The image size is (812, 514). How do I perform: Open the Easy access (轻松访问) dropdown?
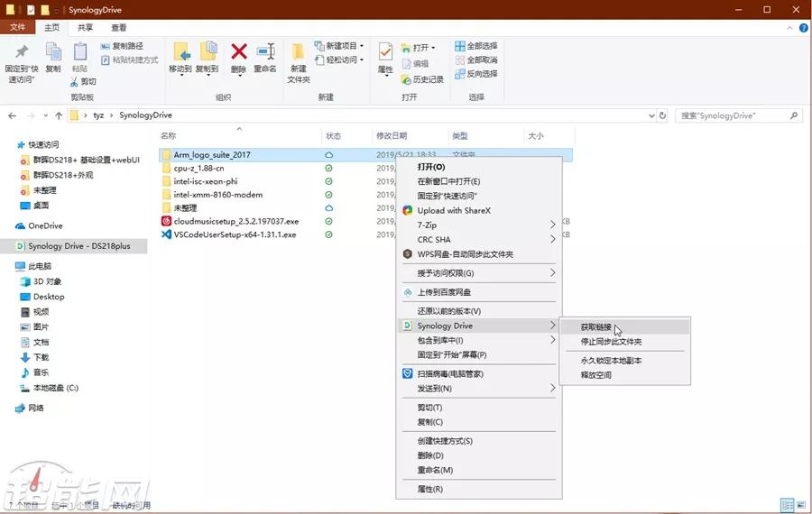(x=339, y=60)
